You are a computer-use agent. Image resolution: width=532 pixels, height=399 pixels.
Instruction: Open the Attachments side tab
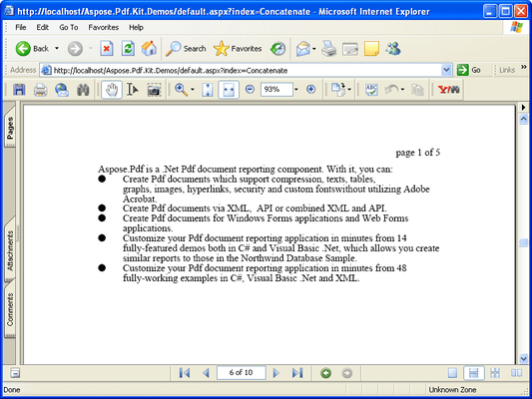10,250
